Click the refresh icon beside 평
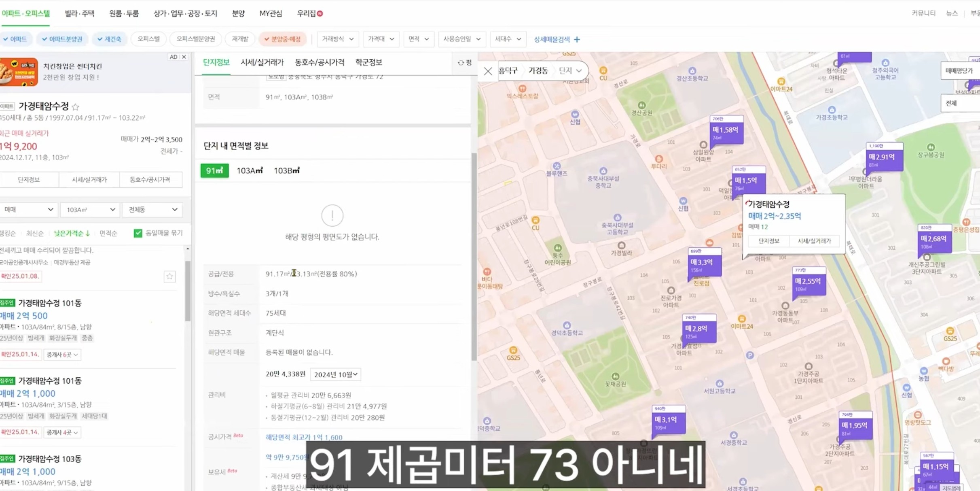 (461, 63)
